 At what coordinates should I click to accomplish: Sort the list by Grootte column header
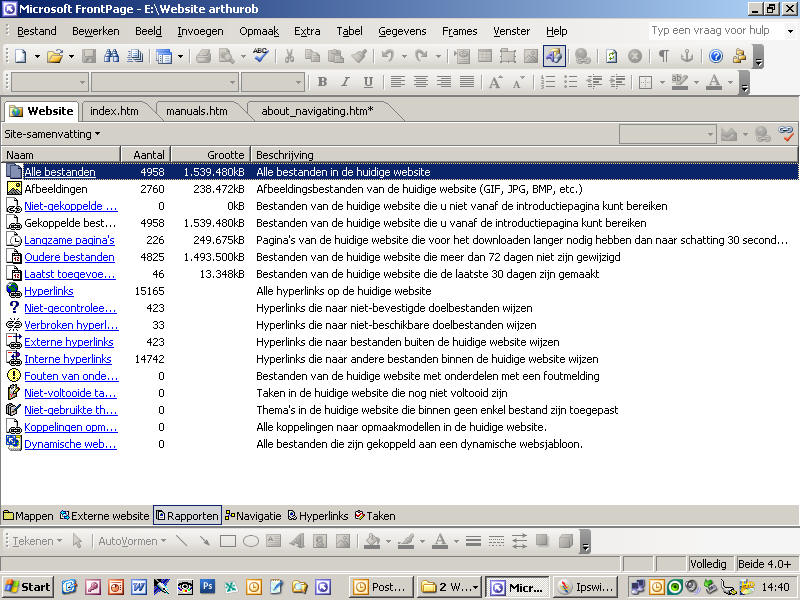tap(210, 155)
